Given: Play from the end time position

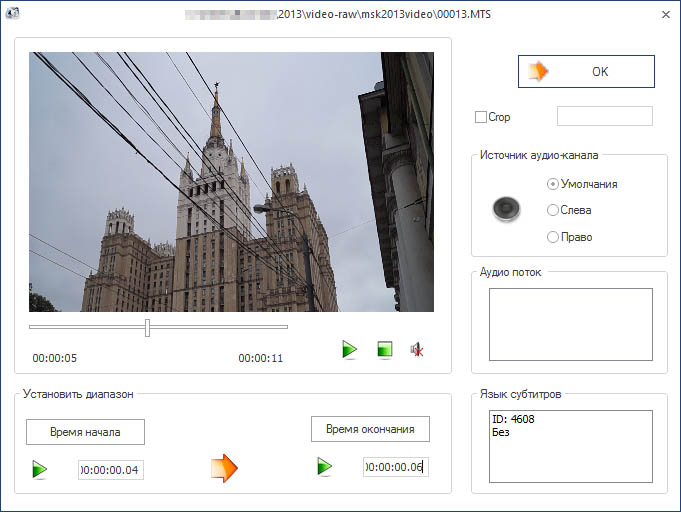Looking at the screenshot, I should point(324,467).
